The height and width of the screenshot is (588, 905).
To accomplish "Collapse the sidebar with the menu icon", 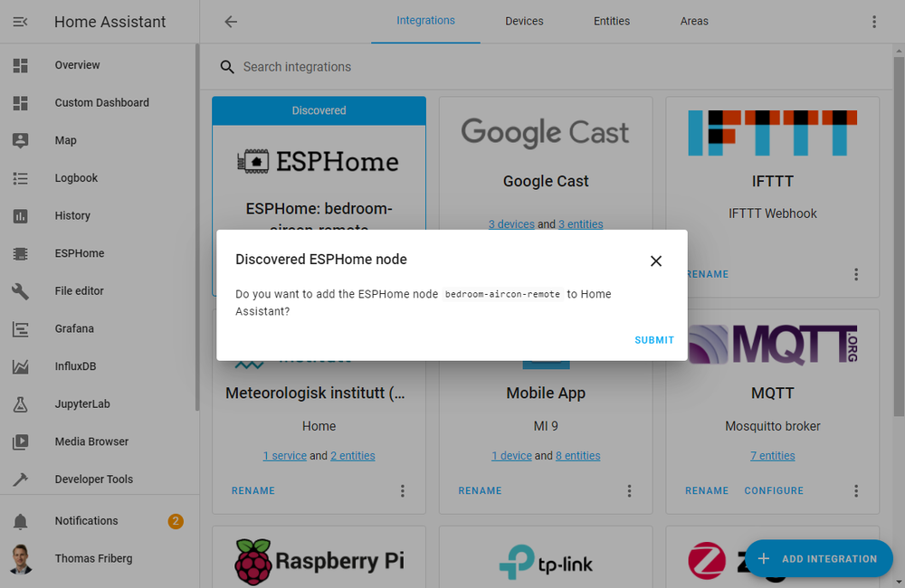I will tap(20, 22).
